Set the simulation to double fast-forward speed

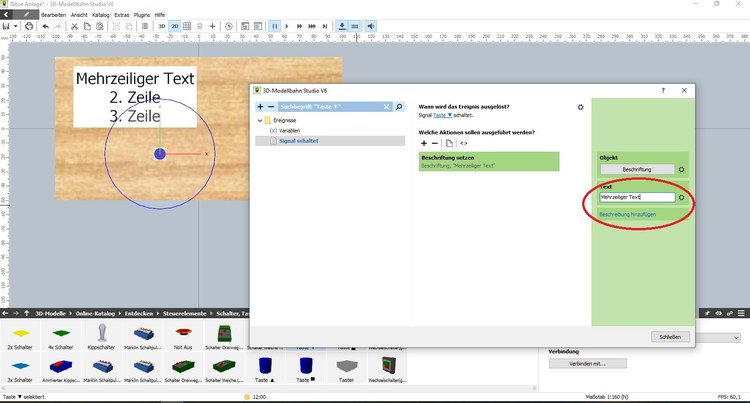pos(299,26)
